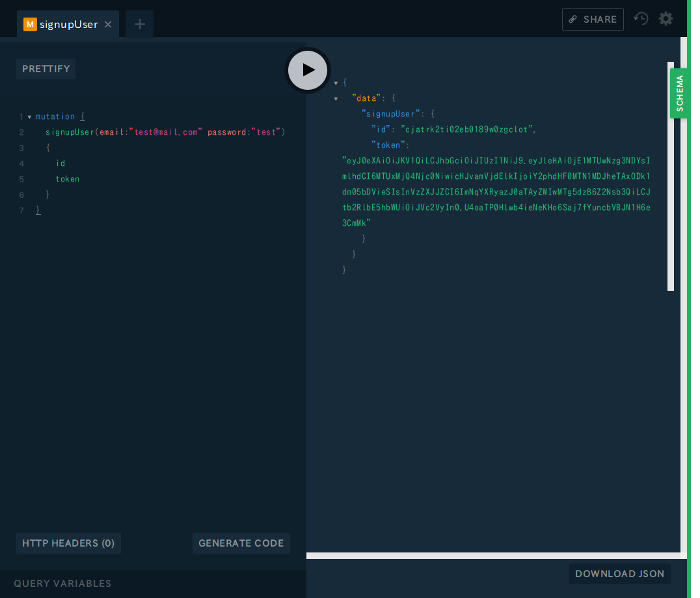Select the signupUser tab
Screen dimensions: 700x598
tap(68, 25)
